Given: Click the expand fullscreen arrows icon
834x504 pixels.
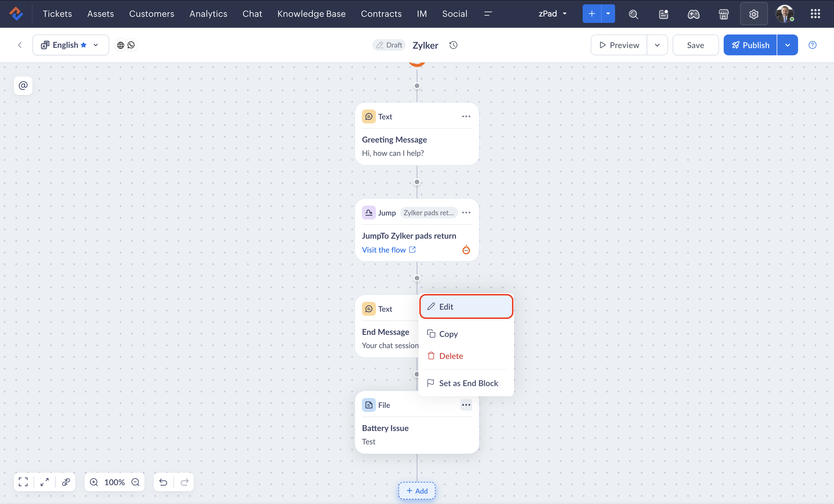Looking at the screenshot, I should point(44,482).
